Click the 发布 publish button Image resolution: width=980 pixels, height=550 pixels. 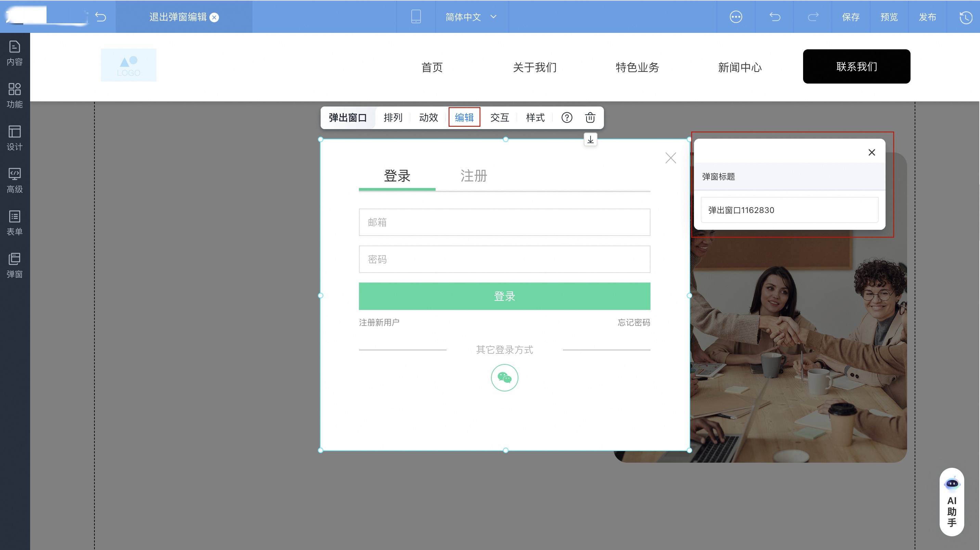click(x=928, y=17)
